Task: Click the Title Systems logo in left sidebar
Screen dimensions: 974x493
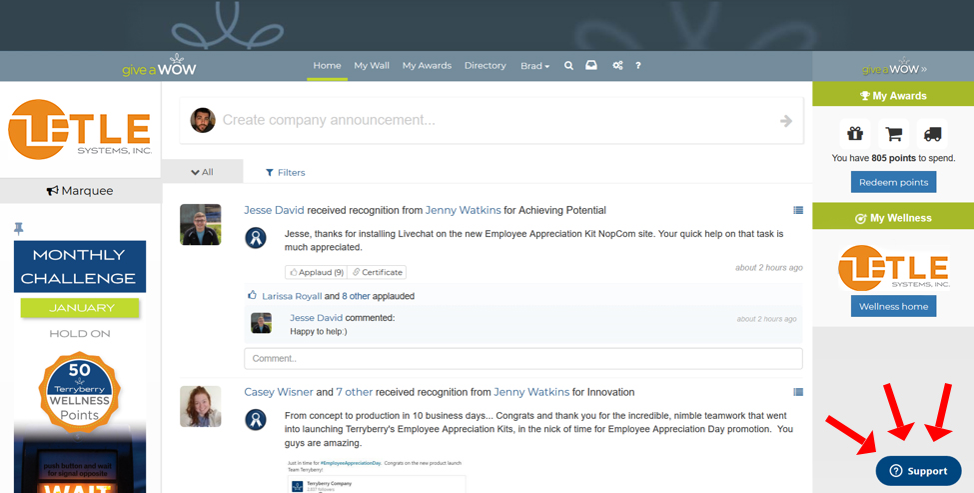Action: tap(80, 129)
